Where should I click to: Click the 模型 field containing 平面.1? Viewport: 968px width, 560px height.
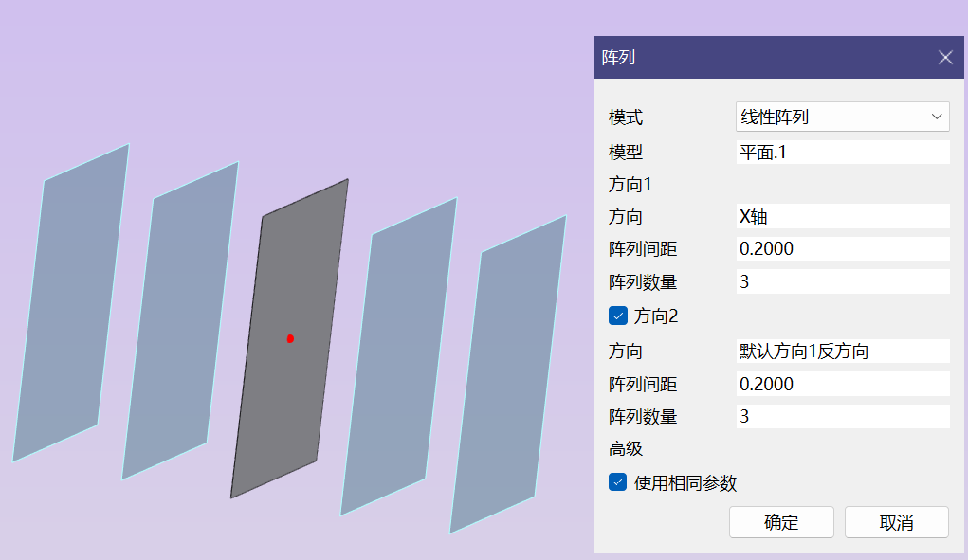[x=842, y=153]
